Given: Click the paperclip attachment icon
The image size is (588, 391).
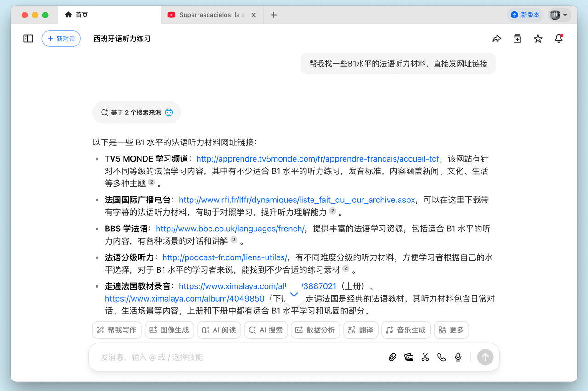Looking at the screenshot, I should click(x=392, y=357).
